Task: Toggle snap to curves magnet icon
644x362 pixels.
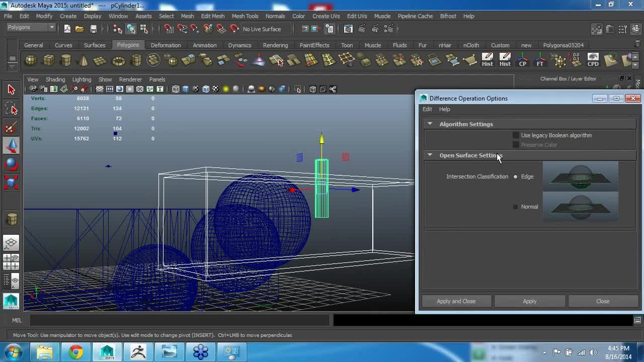Action: pyautogui.click(x=182, y=29)
